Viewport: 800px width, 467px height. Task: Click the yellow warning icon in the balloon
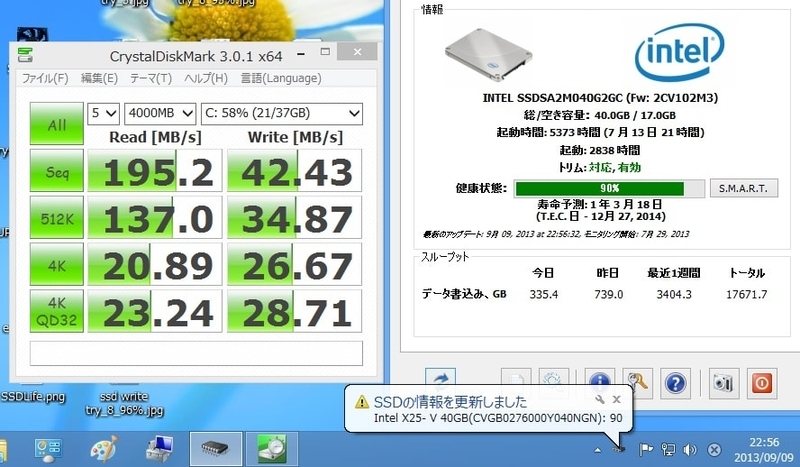(362, 402)
